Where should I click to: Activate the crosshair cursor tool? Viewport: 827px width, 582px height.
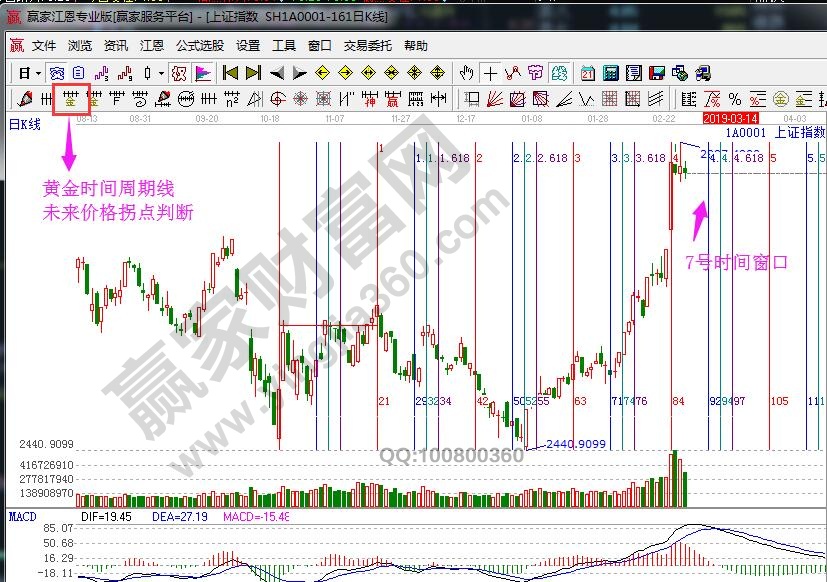coord(490,73)
